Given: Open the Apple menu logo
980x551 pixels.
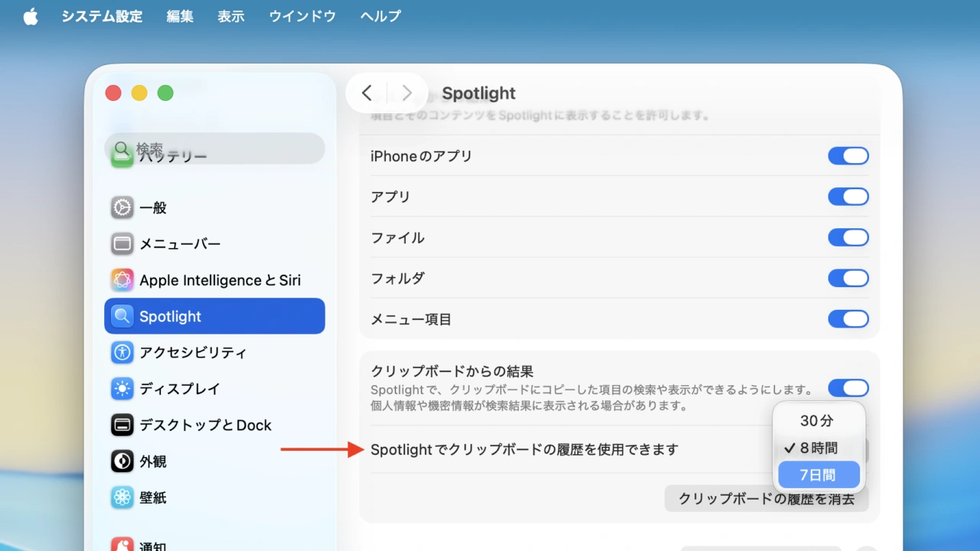Looking at the screenshot, I should (31, 16).
